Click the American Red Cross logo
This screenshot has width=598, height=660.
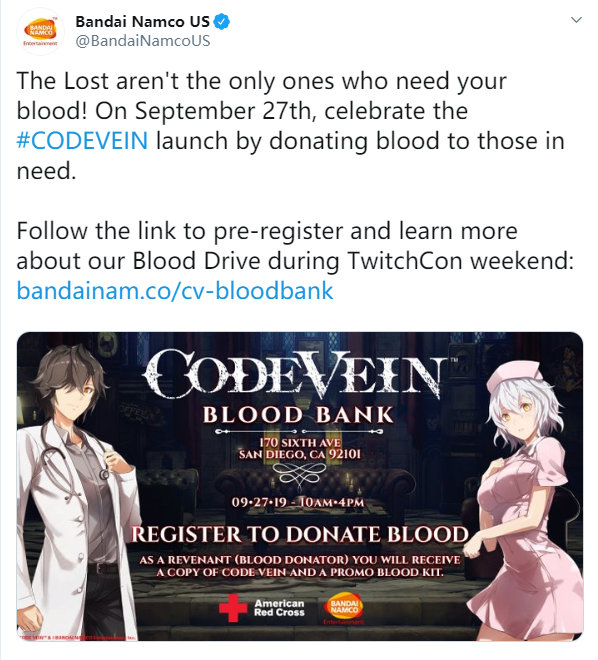(262, 608)
